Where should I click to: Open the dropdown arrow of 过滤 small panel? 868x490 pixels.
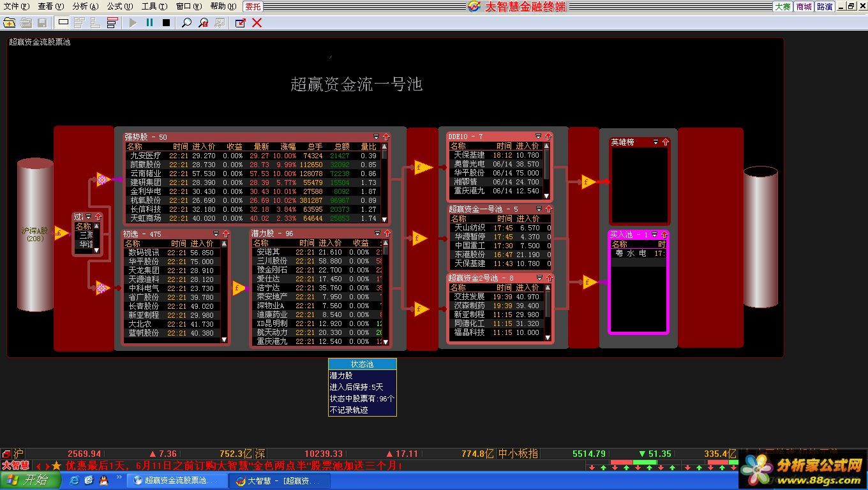point(89,216)
